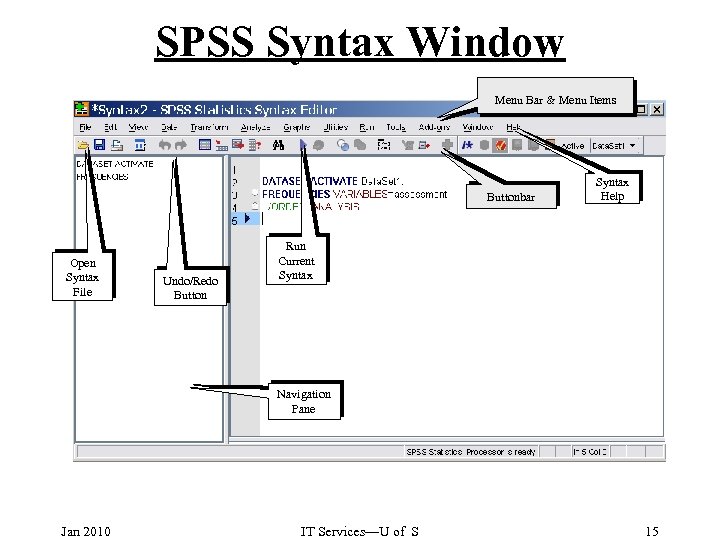Click the SPSS application icon in the title bar

pyautogui.click(x=81, y=109)
